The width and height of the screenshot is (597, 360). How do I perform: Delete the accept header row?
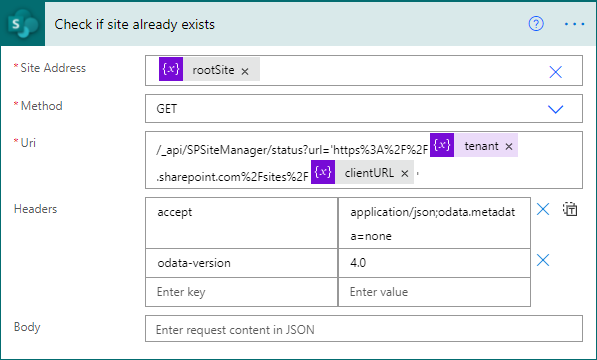(543, 209)
